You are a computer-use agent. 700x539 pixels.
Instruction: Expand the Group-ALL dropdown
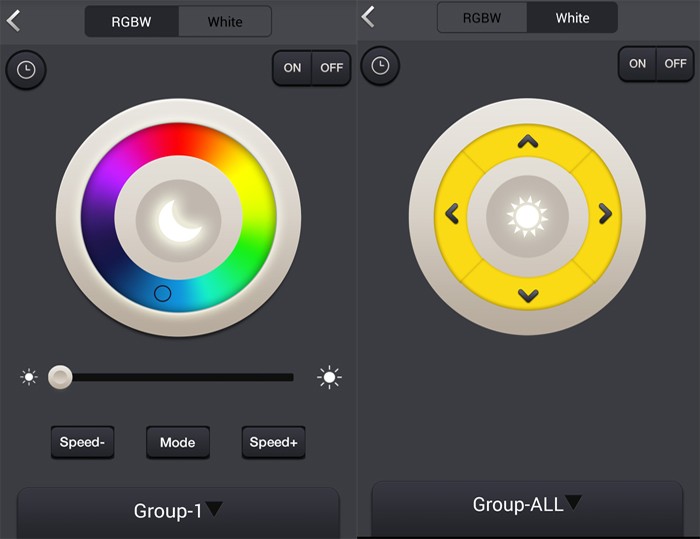tap(527, 505)
